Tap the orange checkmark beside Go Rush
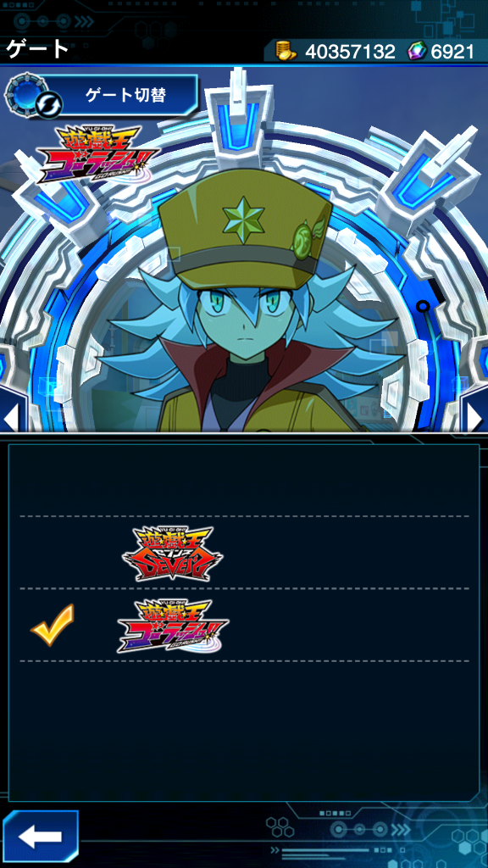 (x=53, y=625)
